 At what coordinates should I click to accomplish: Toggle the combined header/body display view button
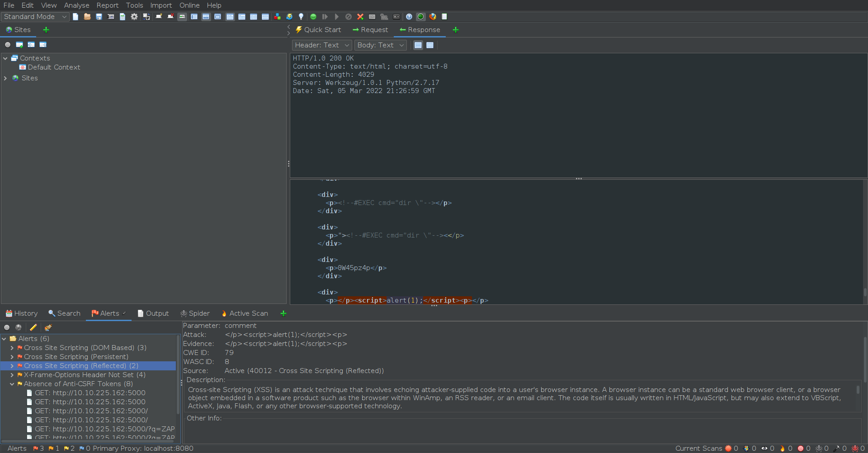click(430, 45)
